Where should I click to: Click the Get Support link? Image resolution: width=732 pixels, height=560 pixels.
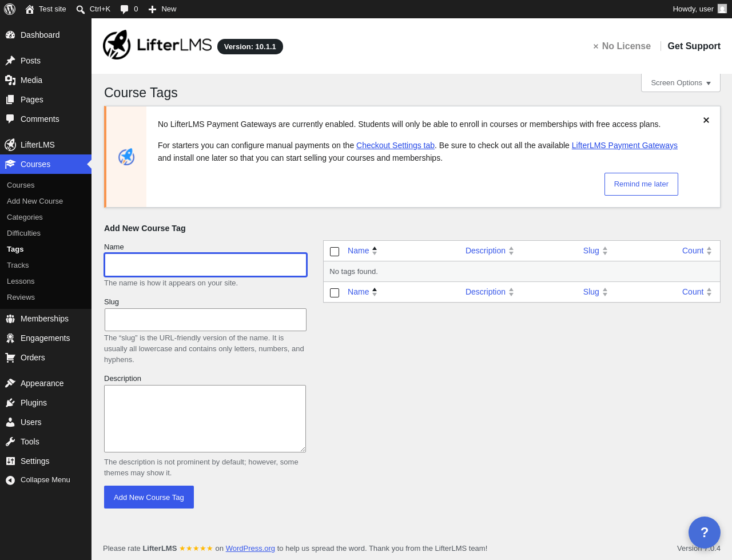tap(694, 46)
